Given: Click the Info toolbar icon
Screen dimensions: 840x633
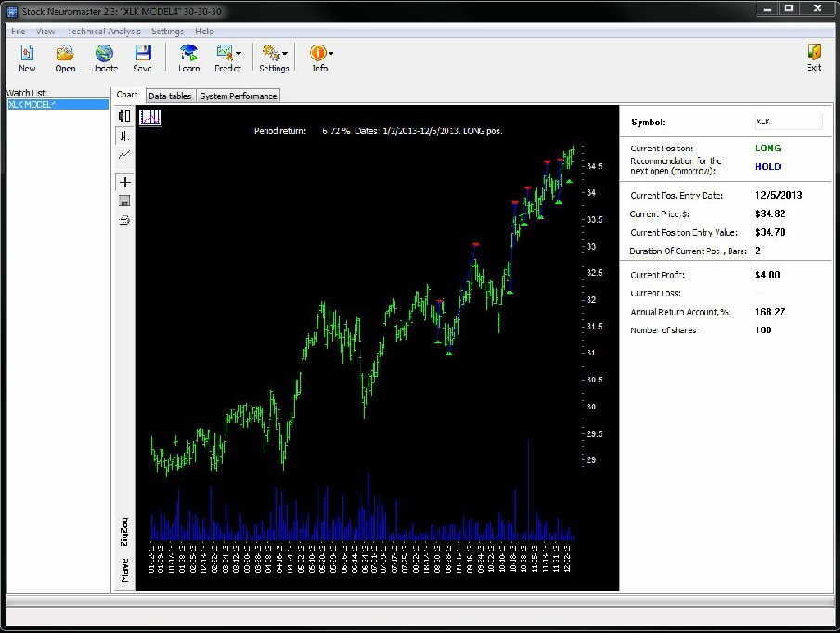Looking at the screenshot, I should [x=317, y=53].
